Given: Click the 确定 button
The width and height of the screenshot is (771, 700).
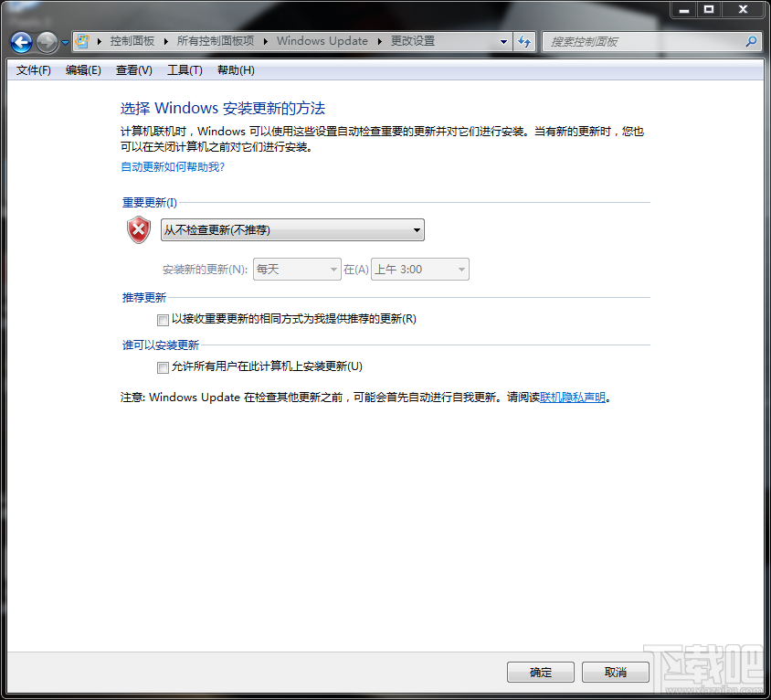Looking at the screenshot, I should pyautogui.click(x=540, y=672).
